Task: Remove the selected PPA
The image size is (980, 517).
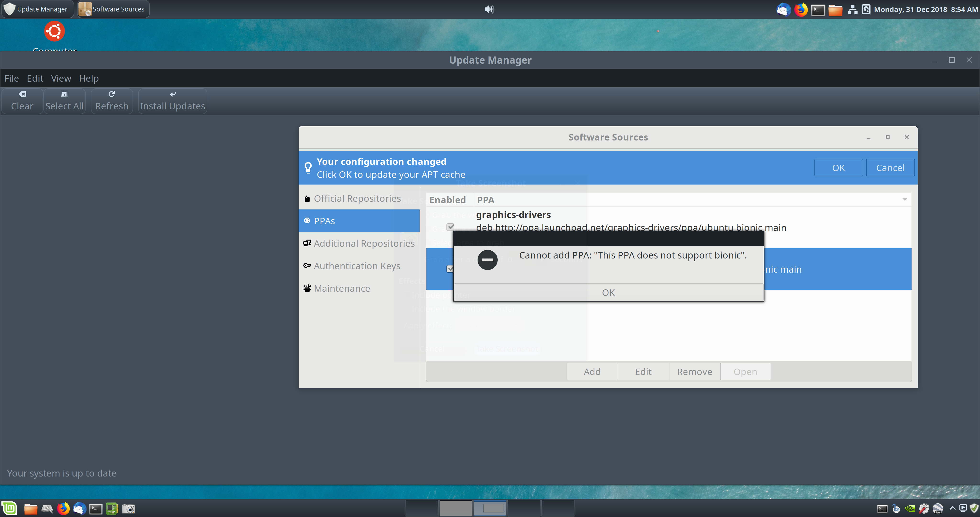Action: pyautogui.click(x=694, y=371)
